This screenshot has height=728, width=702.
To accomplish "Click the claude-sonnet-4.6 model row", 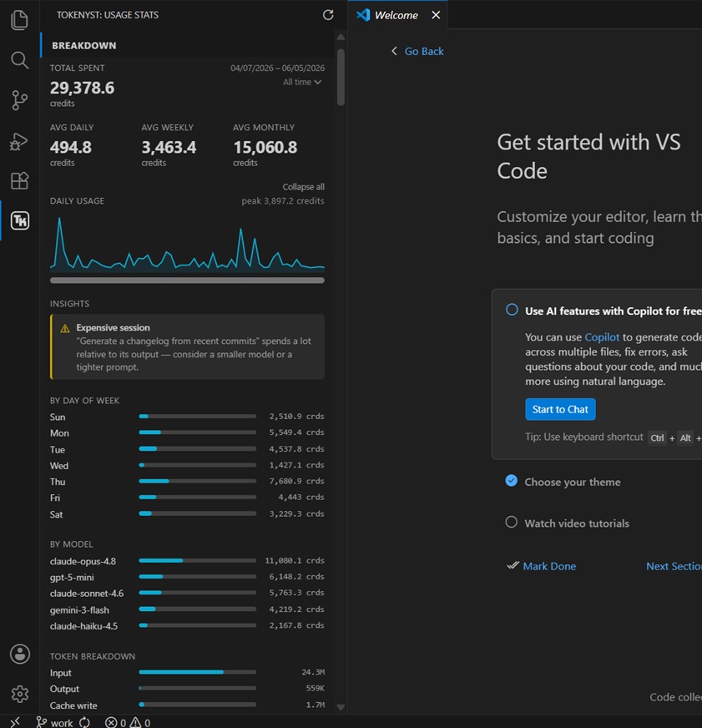I will point(187,594).
